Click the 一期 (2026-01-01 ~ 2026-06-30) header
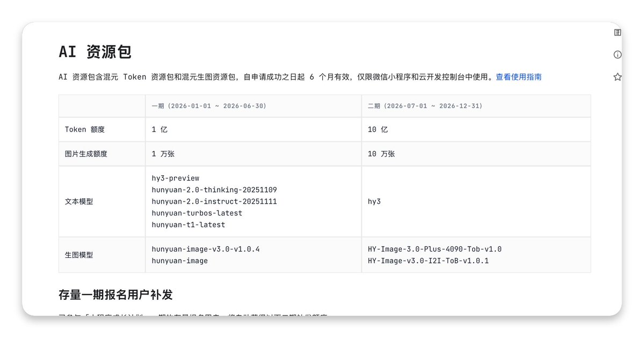The height and width of the screenshot is (338, 644). (208, 106)
